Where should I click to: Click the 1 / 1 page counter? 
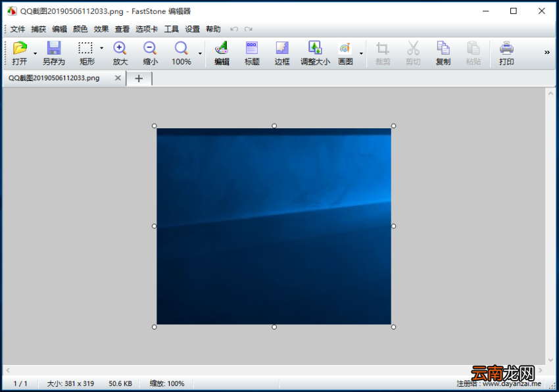tap(20, 384)
